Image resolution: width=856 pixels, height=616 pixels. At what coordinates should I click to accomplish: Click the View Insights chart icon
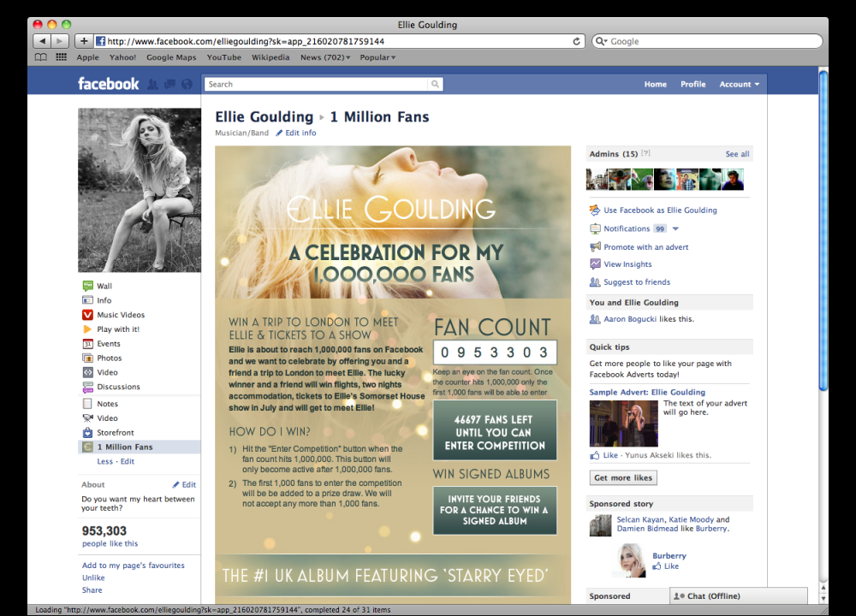coord(595,264)
